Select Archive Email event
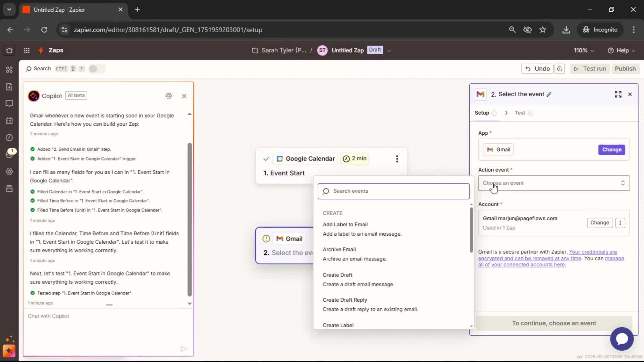The width and height of the screenshot is (644, 362). [393, 254]
